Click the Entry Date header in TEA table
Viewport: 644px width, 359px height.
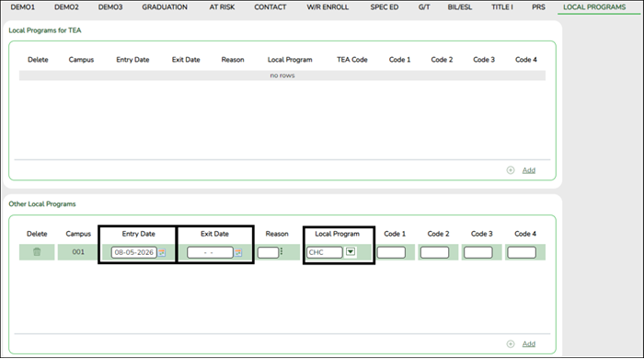pos(132,60)
